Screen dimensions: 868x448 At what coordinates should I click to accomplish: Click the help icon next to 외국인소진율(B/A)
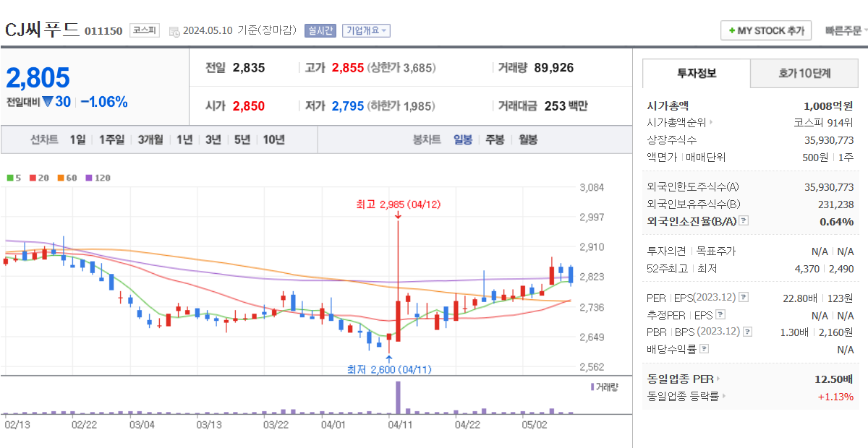coord(744,222)
